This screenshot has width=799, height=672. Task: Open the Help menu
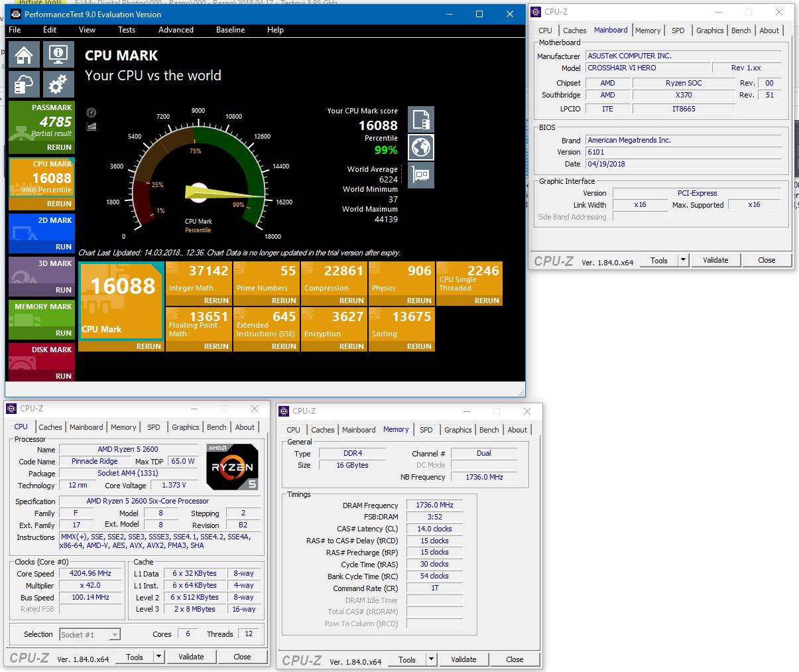[x=275, y=30]
